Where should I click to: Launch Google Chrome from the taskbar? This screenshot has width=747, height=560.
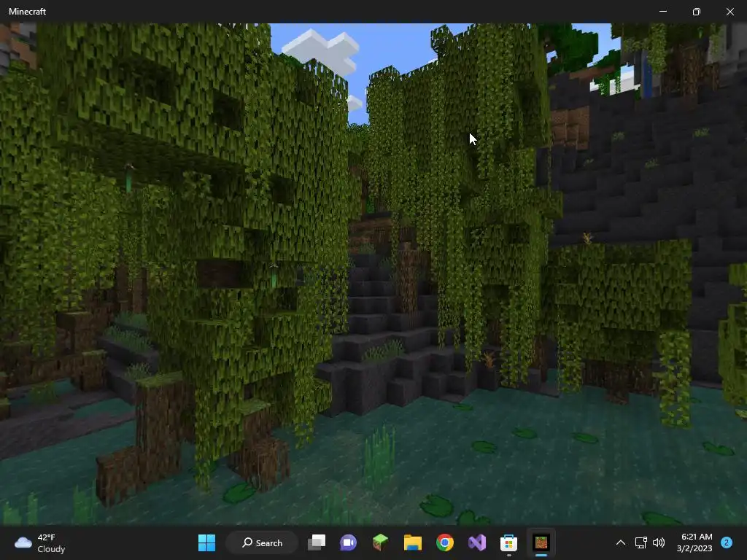444,542
